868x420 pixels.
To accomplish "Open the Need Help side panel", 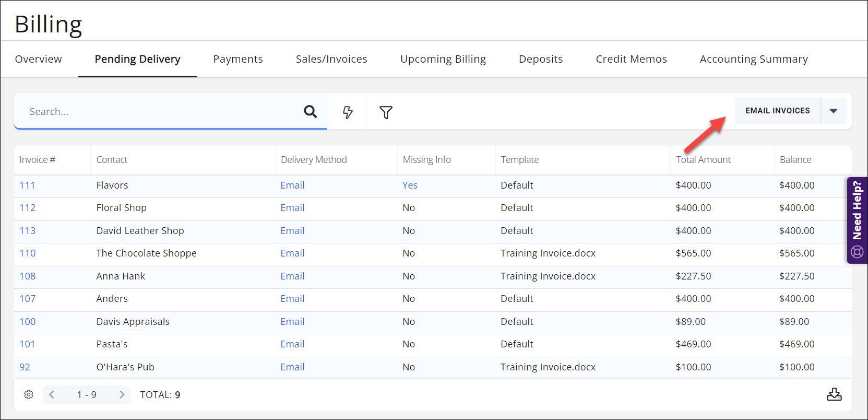I will click(857, 220).
